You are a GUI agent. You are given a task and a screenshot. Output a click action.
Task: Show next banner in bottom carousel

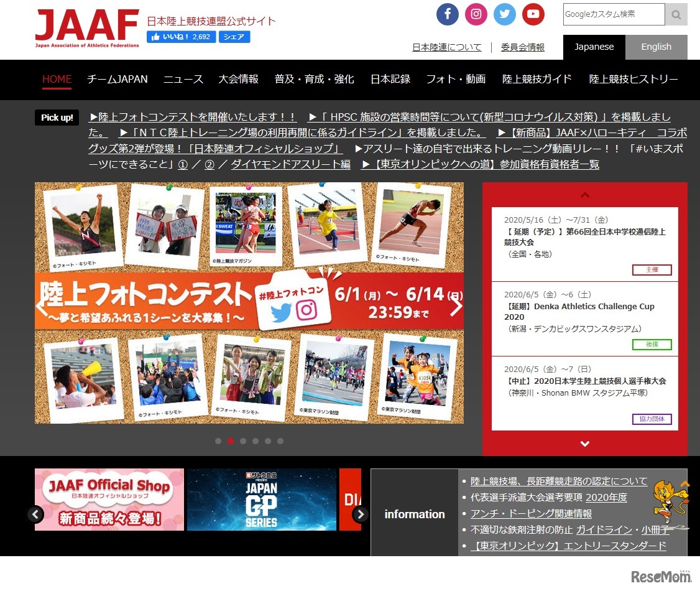click(361, 514)
